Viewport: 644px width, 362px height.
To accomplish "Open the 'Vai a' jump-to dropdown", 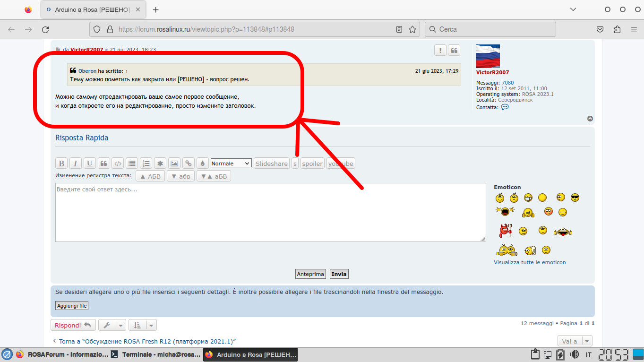I will click(575, 341).
